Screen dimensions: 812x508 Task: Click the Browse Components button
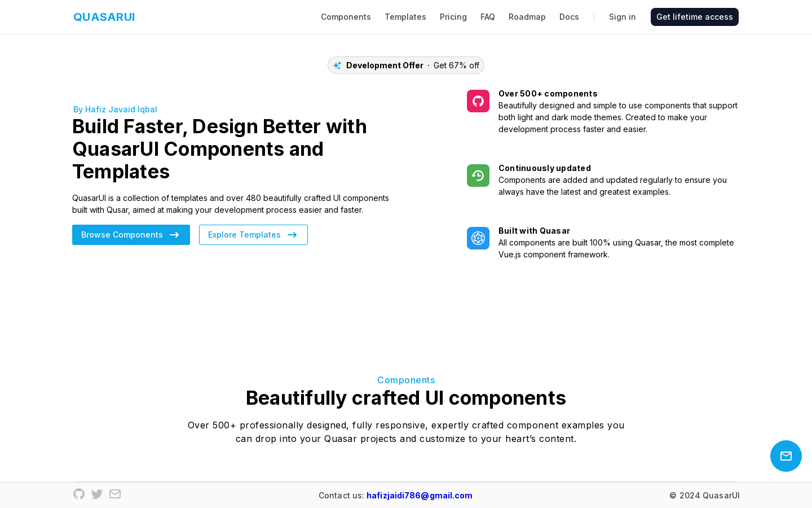131,235
